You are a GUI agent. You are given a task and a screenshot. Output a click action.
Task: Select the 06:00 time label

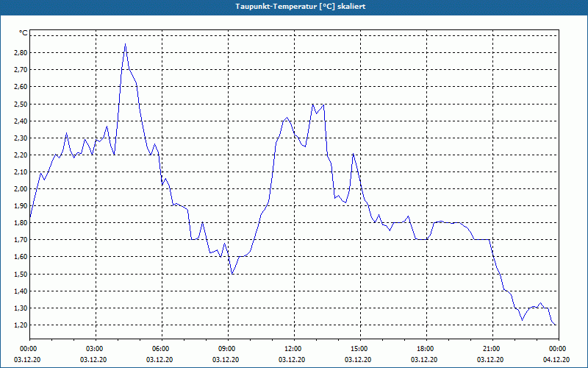coord(162,349)
